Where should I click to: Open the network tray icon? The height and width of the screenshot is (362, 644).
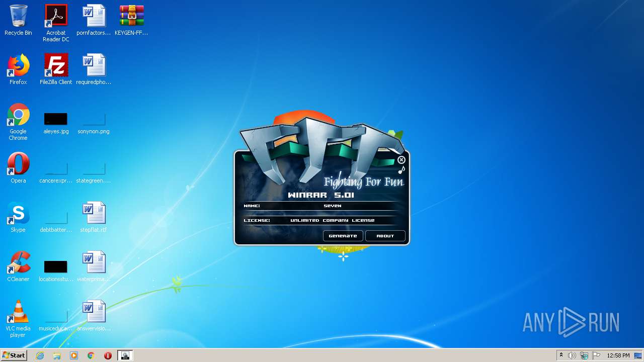click(x=584, y=355)
